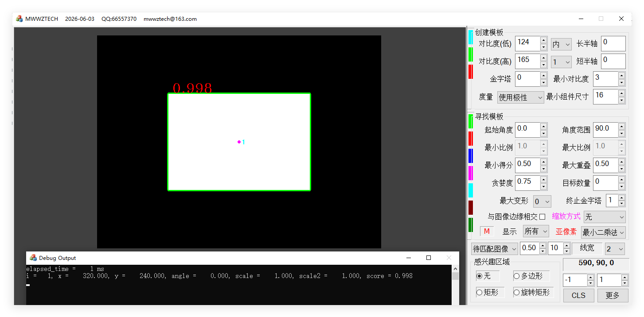Open the 待匹配图像 dropdown
The height and width of the screenshot is (317, 644).
pos(495,248)
